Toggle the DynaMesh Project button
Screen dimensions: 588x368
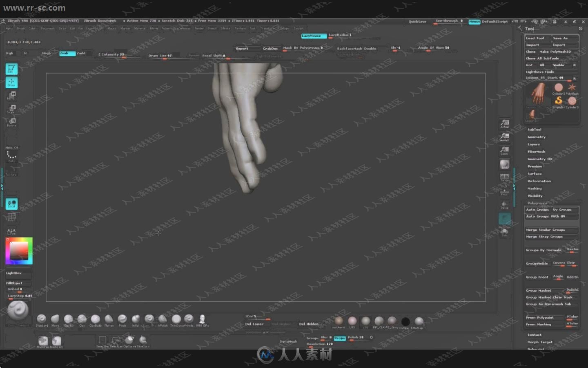click(340, 338)
